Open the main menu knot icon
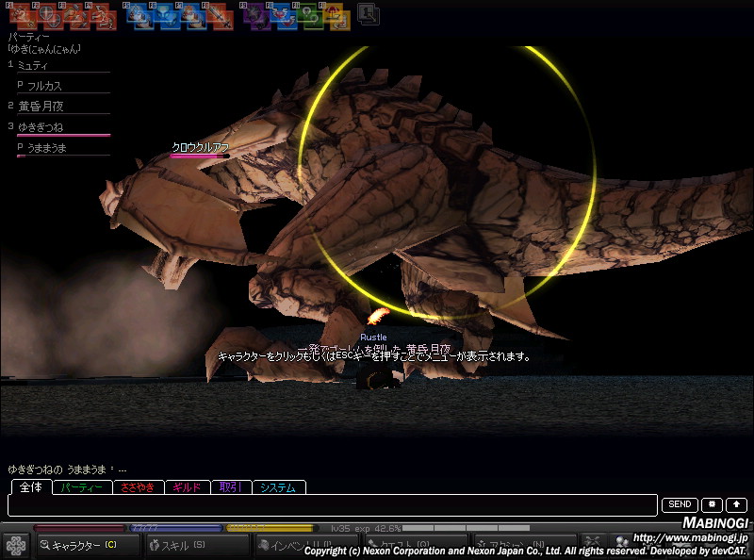754x560 pixels. coord(15,546)
